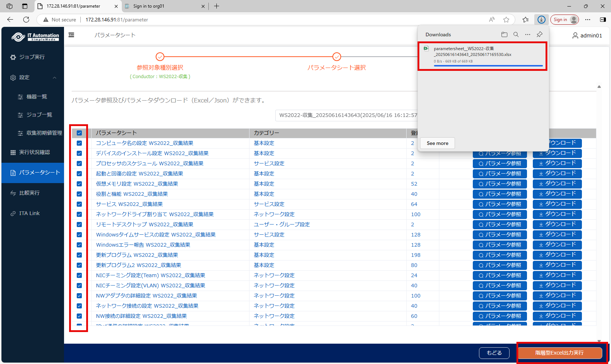Open 比較実行 in the sidebar
The width and height of the screenshot is (611, 364).
coord(29,193)
